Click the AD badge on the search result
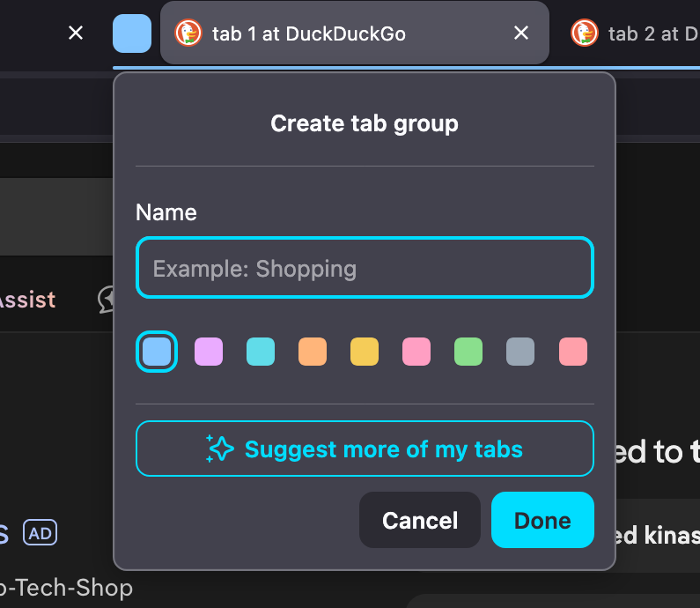This screenshot has height=608, width=700. point(40,532)
